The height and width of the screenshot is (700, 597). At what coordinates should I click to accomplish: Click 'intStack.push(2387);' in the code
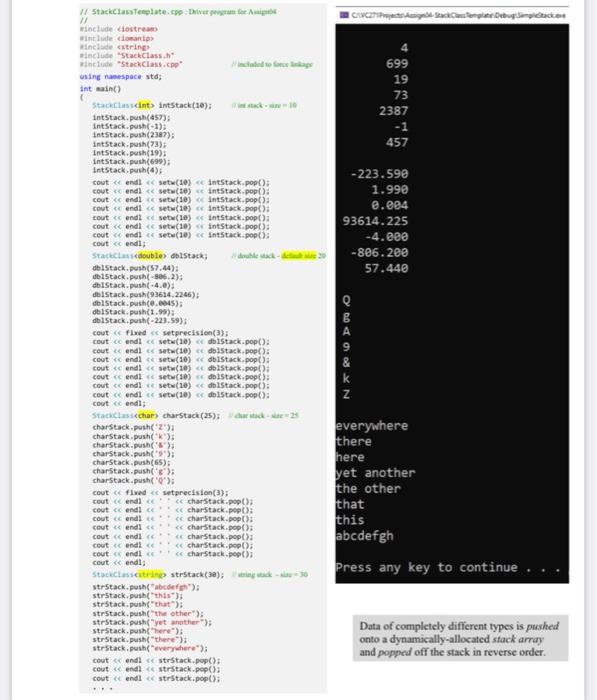coord(134,135)
